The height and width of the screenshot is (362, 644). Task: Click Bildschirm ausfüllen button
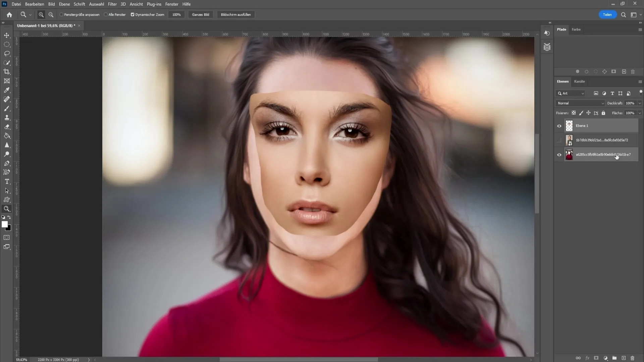click(x=236, y=15)
